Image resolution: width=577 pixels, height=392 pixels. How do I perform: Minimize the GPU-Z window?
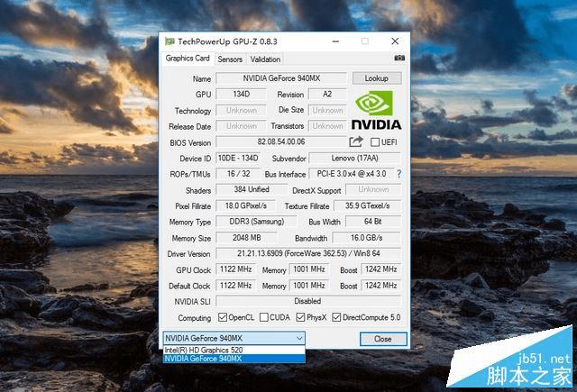(335, 41)
